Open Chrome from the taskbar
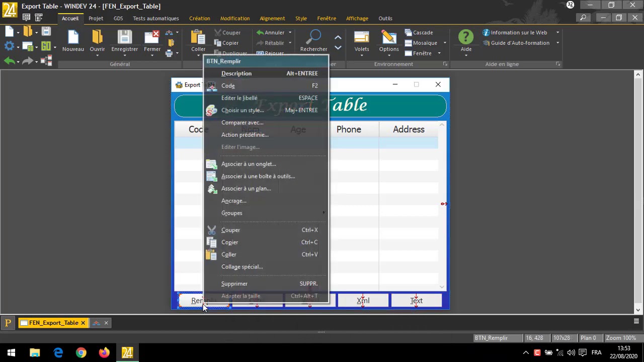Viewport: 644px width, 362px height. (x=81, y=352)
